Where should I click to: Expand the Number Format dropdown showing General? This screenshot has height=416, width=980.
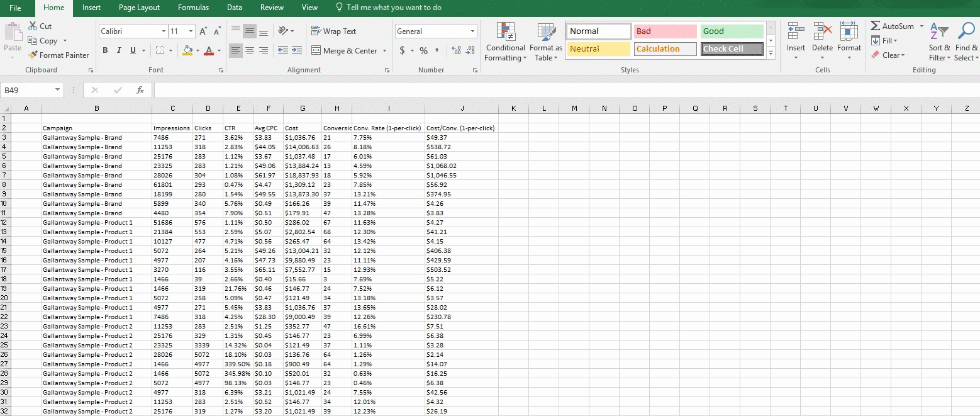471,31
